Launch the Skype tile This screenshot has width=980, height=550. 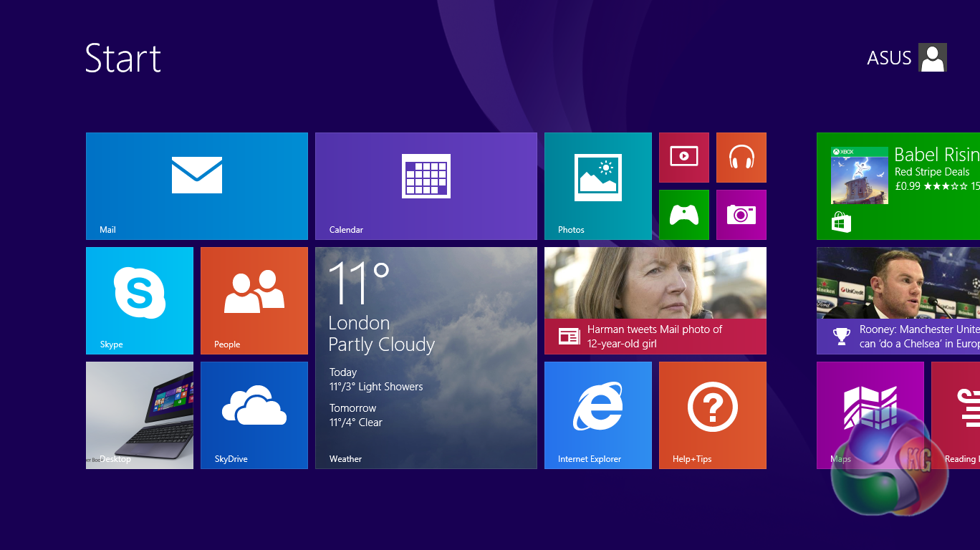(140, 301)
